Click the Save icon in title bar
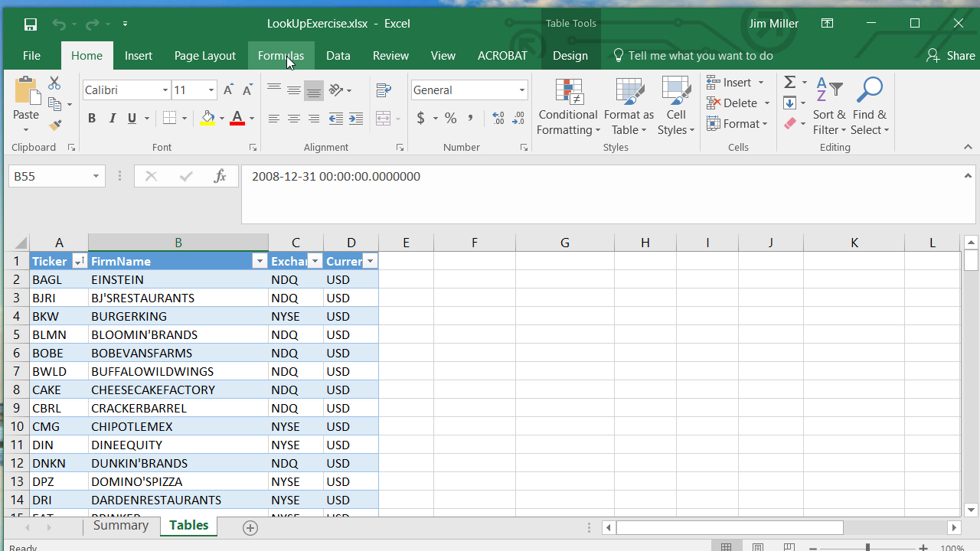The height and width of the screenshot is (551, 980). 31,24
